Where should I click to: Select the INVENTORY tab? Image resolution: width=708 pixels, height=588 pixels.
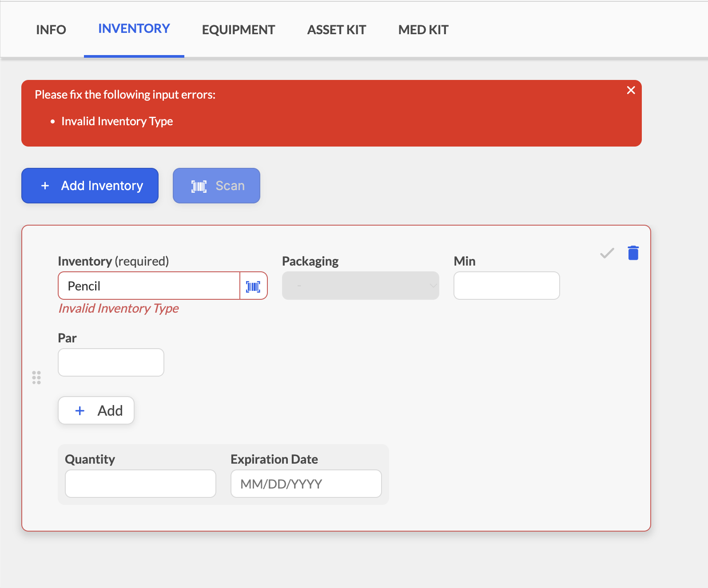(x=134, y=29)
